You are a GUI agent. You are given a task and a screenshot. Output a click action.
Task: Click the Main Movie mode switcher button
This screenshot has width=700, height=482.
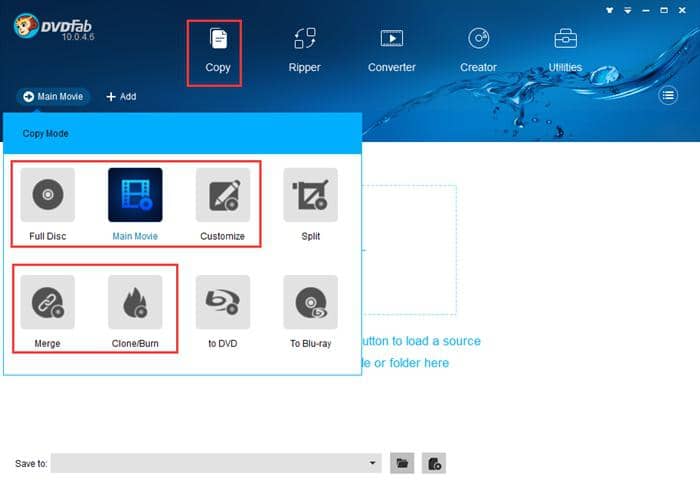(x=53, y=96)
